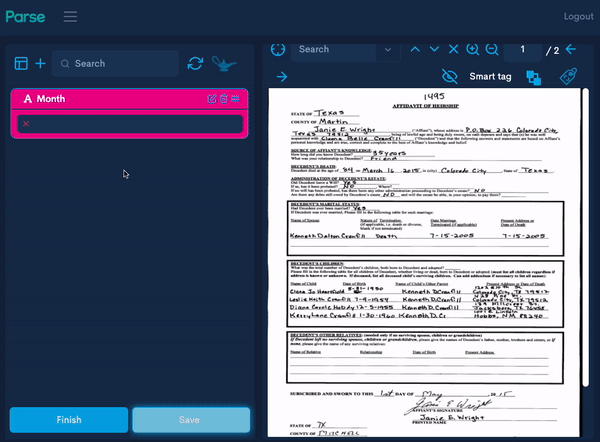Click the overlapping squares icon

[x=533, y=78]
